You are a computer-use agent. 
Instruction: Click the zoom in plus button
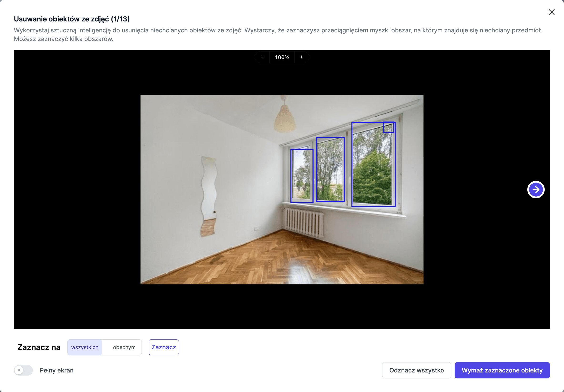301,57
